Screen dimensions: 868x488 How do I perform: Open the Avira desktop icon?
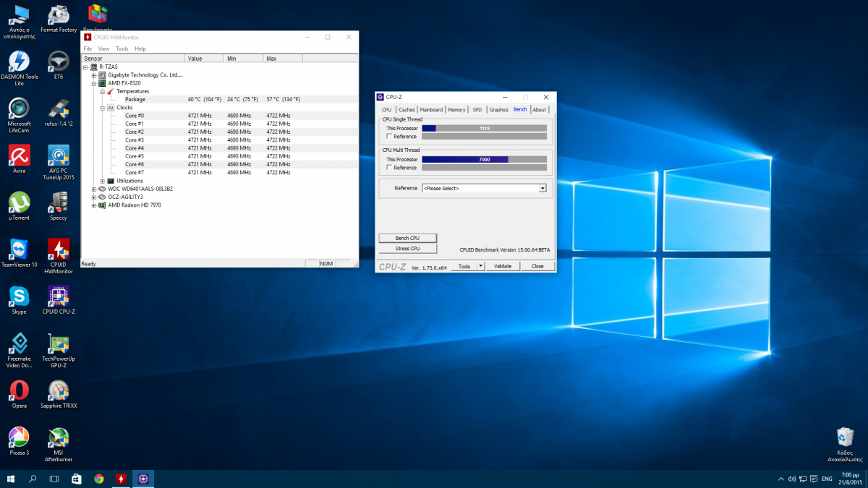pyautogui.click(x=19, y=159)
